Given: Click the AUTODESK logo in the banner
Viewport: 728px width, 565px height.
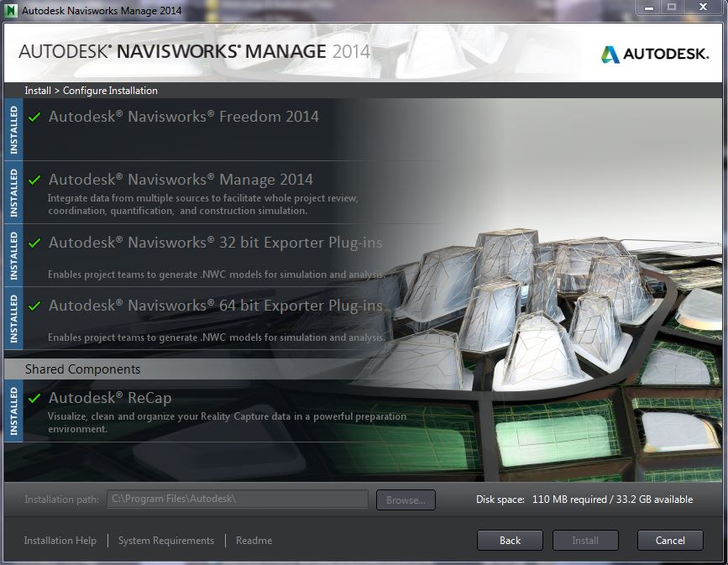Looking at the screenshot, I should pyautogui.click(x=654, y=52).
